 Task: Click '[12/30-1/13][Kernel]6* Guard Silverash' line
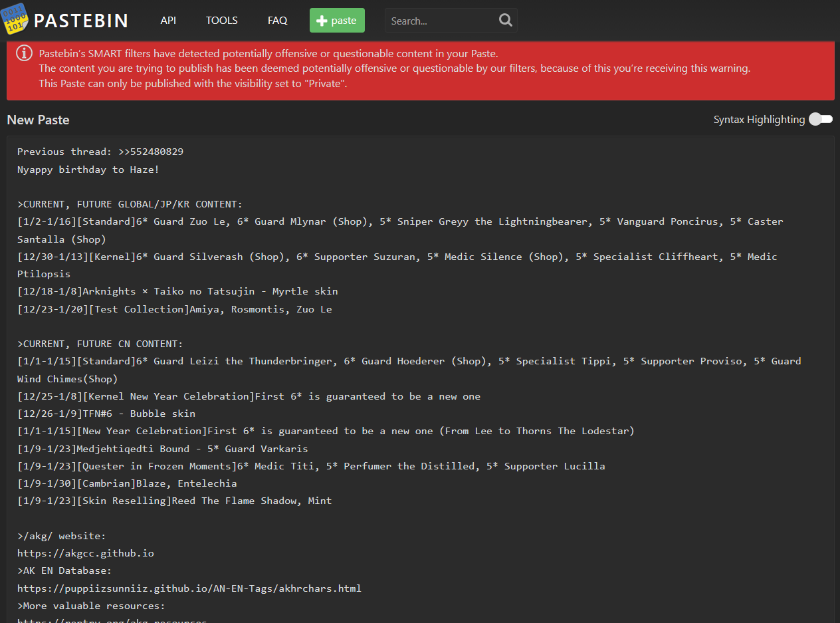pyautogui.click(x=397, y=256)
